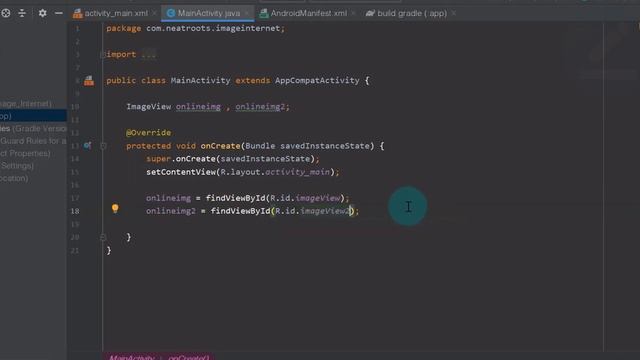Image resolution: width=640 pixels, height=360 pixels.
Task: Click 'savedInstanceState' in super.onCreate call
Action: 265,159
